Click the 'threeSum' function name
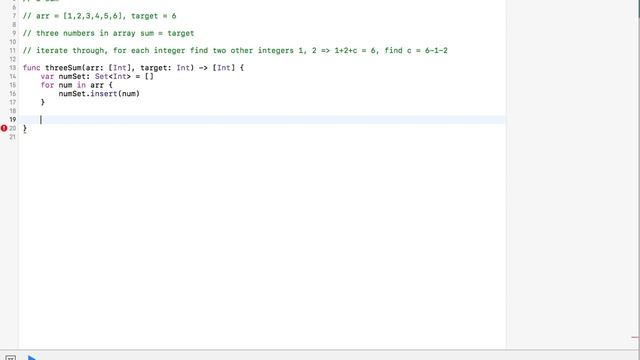The image size is (640, 360). click(63, 68)
